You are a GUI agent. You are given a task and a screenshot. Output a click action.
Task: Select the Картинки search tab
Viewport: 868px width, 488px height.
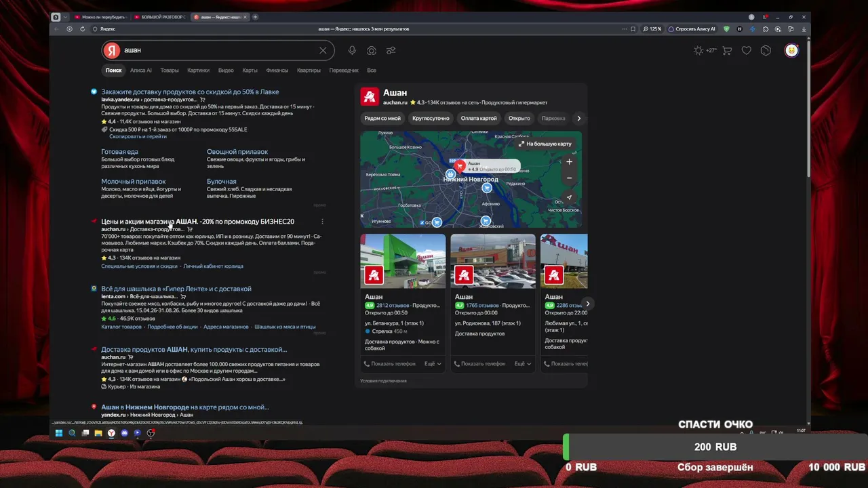point(199,70)
